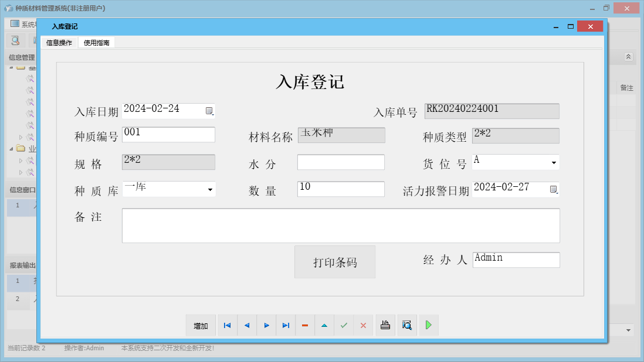Click the printer icon on record navigator

pos(385,325)
